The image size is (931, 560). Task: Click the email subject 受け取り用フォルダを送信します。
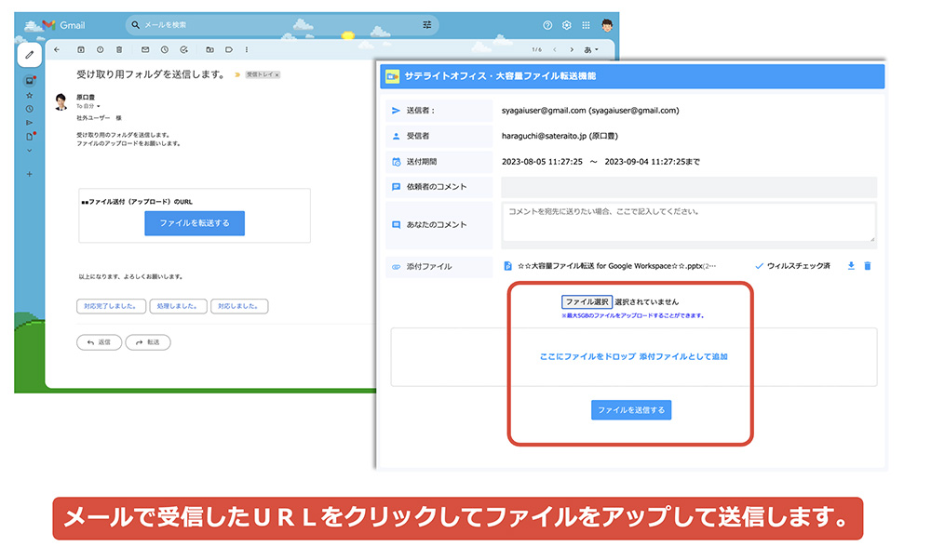tap(151, 74)
